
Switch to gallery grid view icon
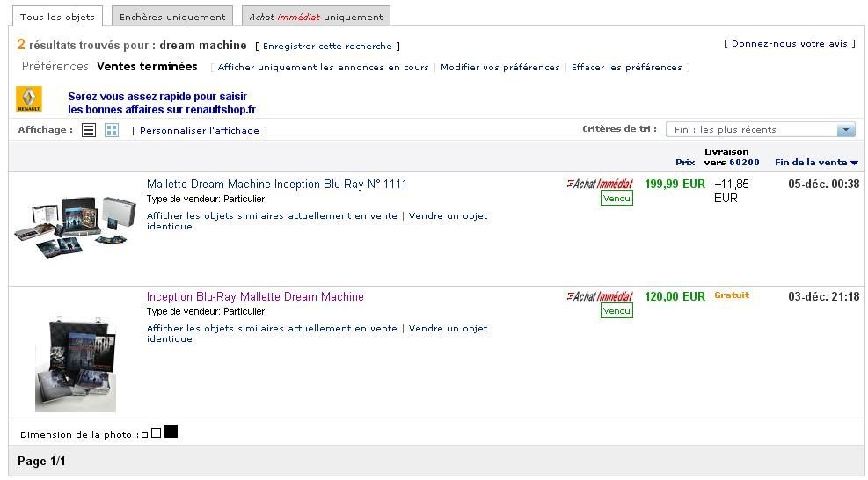(x=112, y=130)
